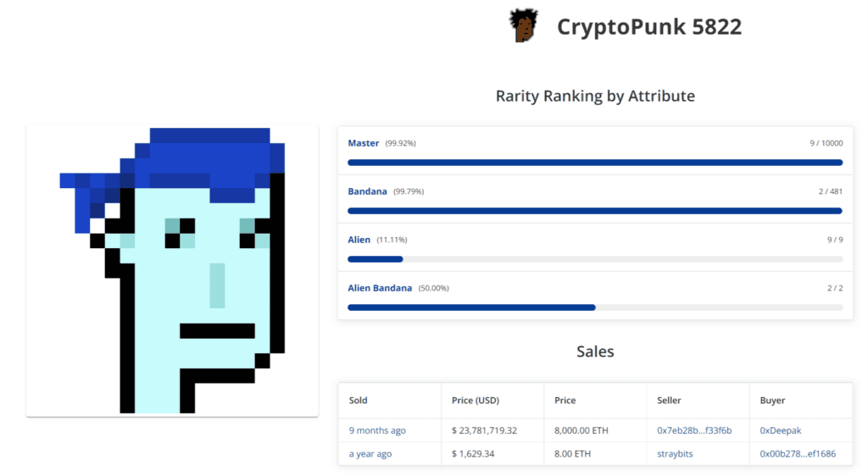Click the 8.00 ETH price cell

(x=572, y=454)
